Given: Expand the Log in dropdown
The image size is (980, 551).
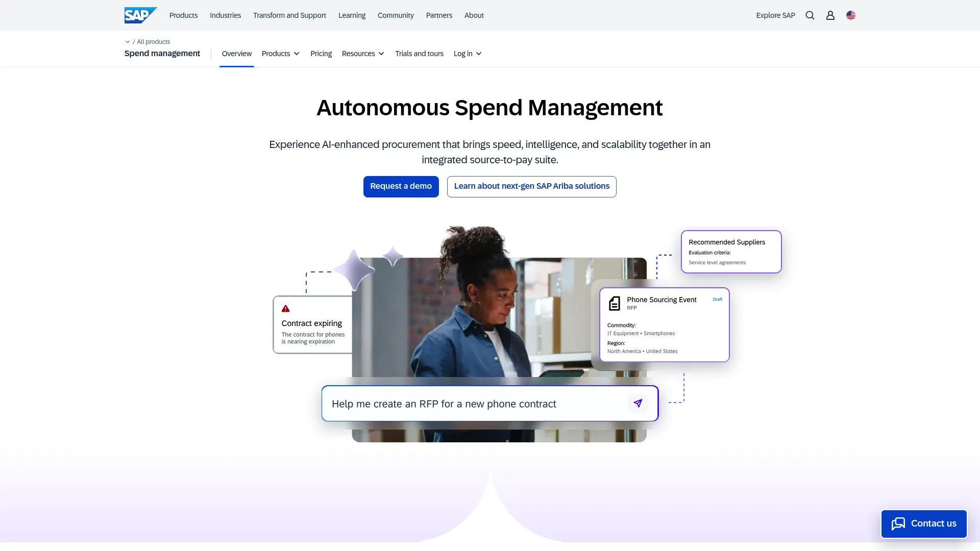Looking at the screenshot, I should point(468,54).
